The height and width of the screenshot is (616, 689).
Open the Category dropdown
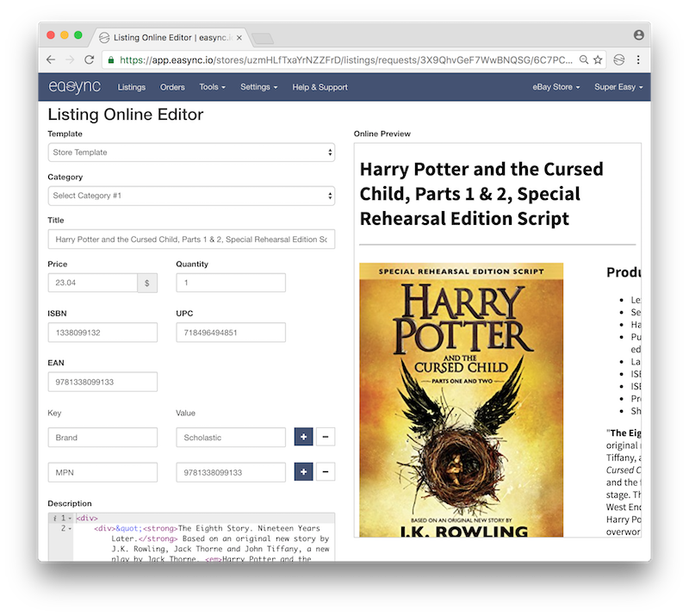pos(191,196)
